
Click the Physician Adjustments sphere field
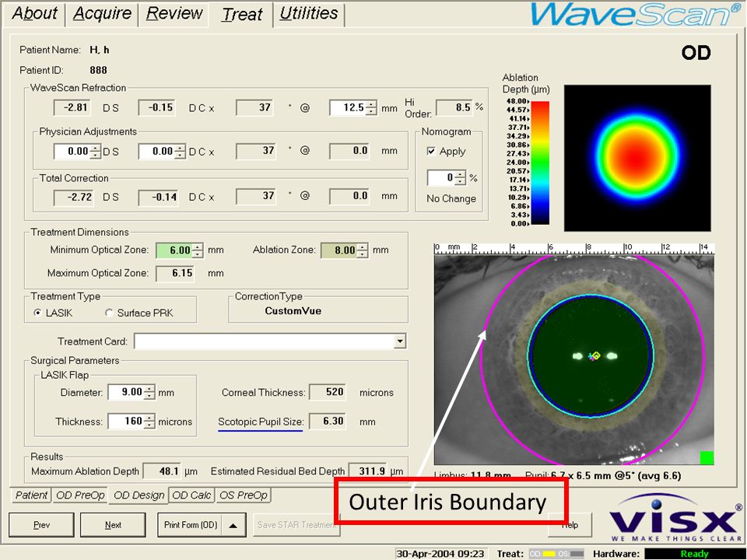[x=72, y=152]
